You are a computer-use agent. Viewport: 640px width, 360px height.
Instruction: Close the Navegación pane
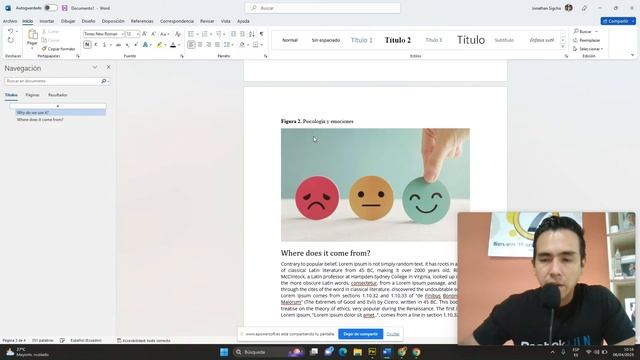click(108, 67)
